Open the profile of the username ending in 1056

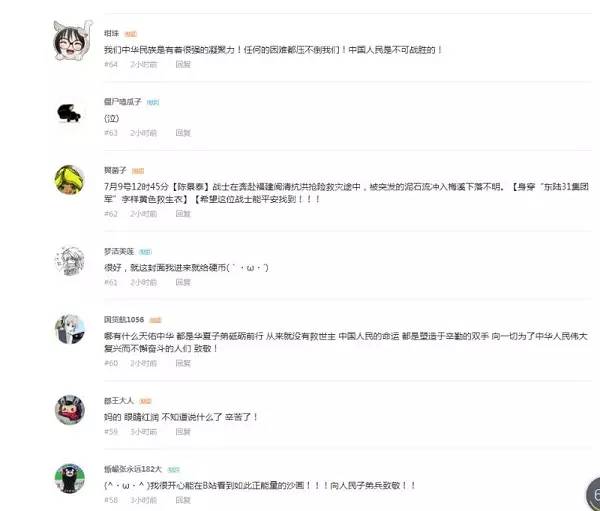click(124, 320)
